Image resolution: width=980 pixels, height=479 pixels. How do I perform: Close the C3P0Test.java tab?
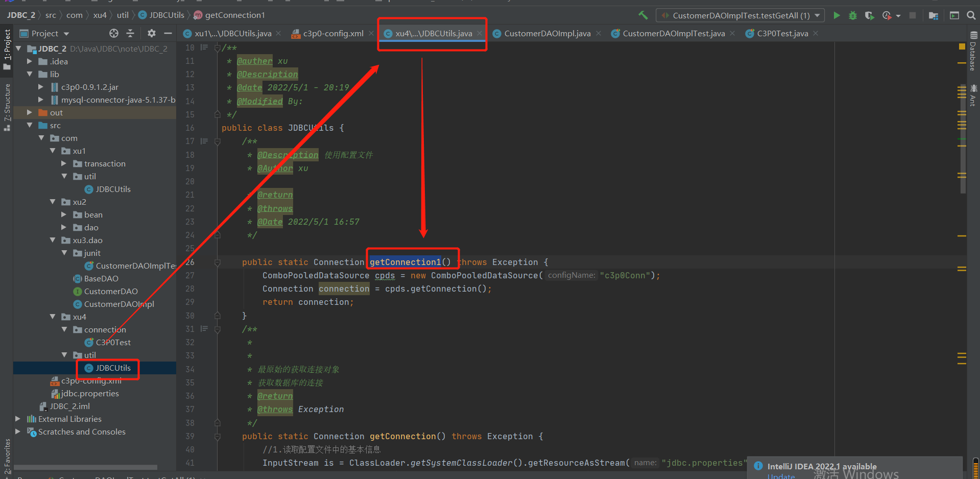point(816,33)
